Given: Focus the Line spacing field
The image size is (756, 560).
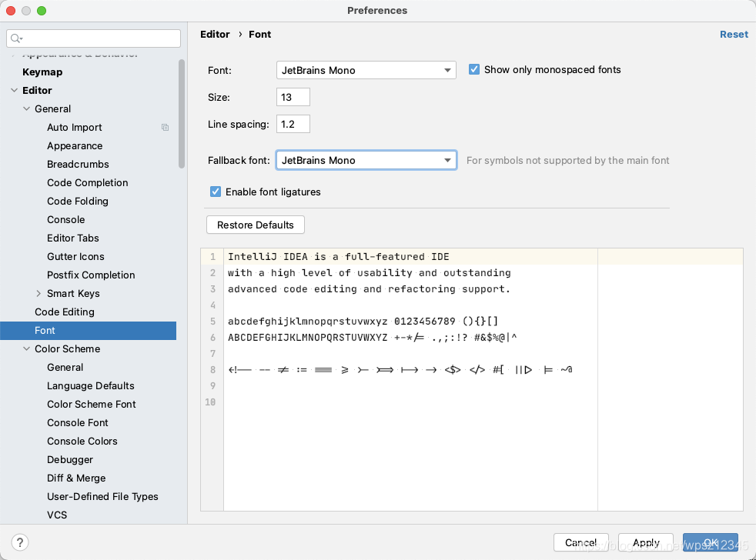Looking at the screenshot, I should tap(293, 125).
